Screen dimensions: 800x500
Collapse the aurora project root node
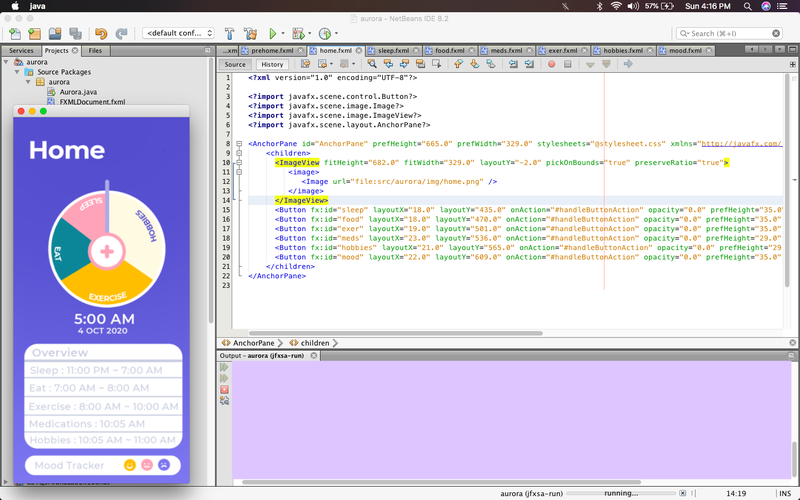coord(5,62)
